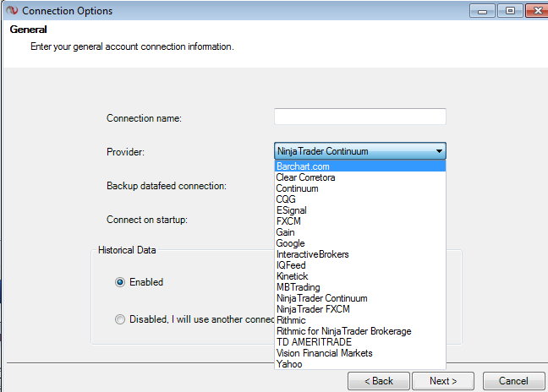
Task: Pick Yahoo from the provider list
Action: pyautogui.click(x=360, y=364)
